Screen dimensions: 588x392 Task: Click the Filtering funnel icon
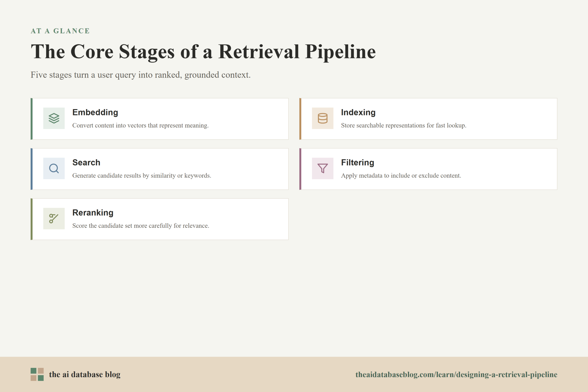point(322,168)
